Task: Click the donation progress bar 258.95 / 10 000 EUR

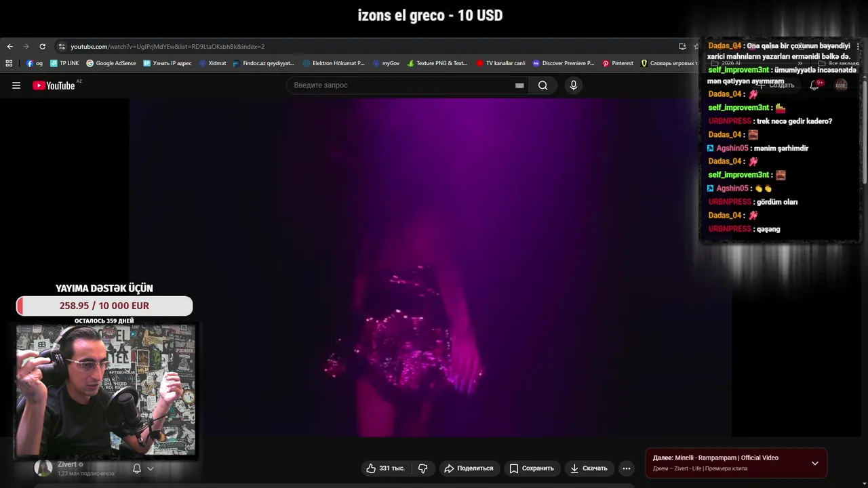Action: pos(104,306)
